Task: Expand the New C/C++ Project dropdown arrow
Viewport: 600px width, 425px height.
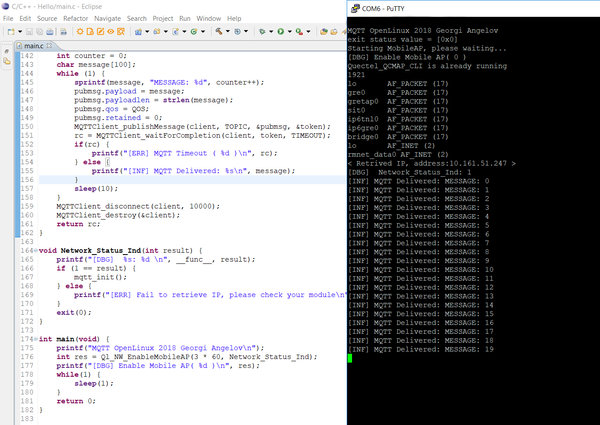Action: 147,31
